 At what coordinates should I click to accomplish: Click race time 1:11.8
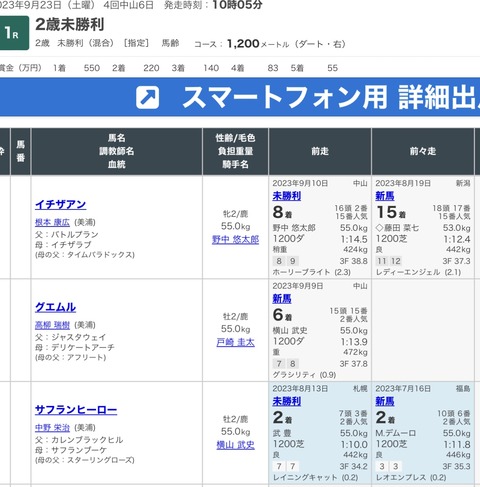(457, 445)
